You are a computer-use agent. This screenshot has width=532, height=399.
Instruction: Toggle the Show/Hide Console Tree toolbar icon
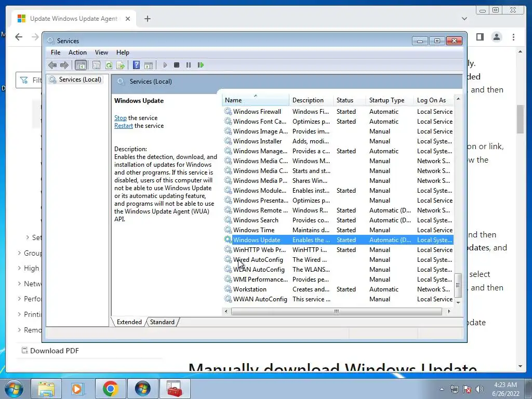[81, 65]
